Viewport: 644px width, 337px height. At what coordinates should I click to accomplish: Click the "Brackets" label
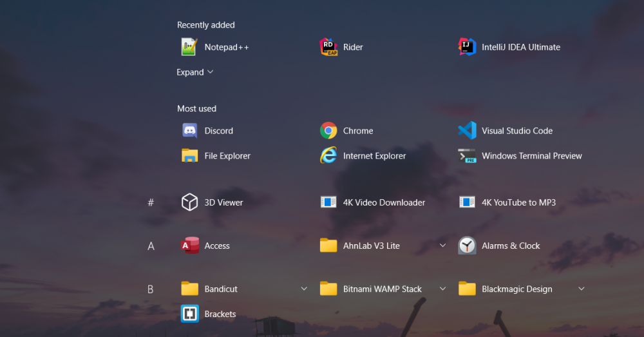pos(220,314)
